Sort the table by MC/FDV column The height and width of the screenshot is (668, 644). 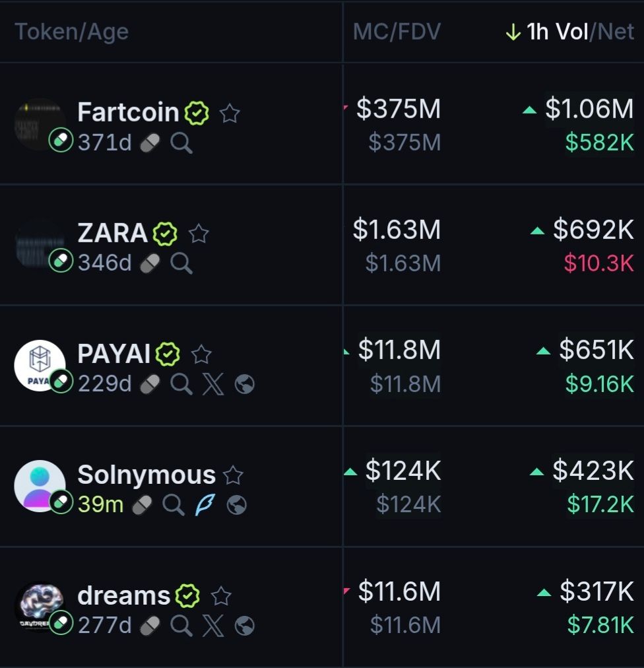point(397,32)
